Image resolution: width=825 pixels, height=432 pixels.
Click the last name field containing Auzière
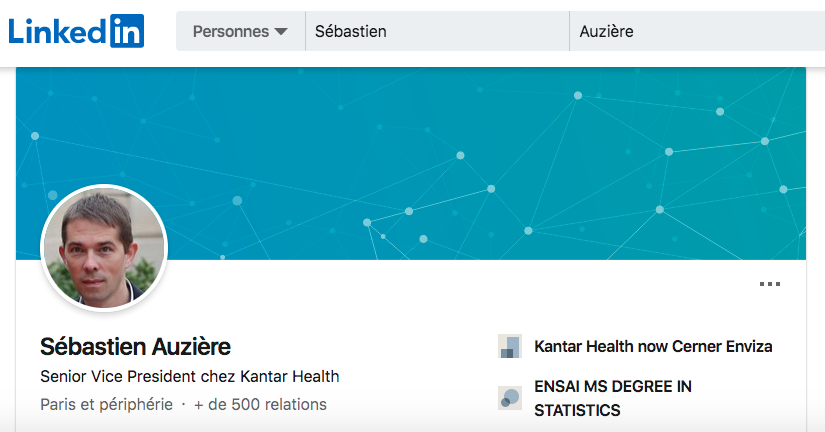click(x=697, y=31)
